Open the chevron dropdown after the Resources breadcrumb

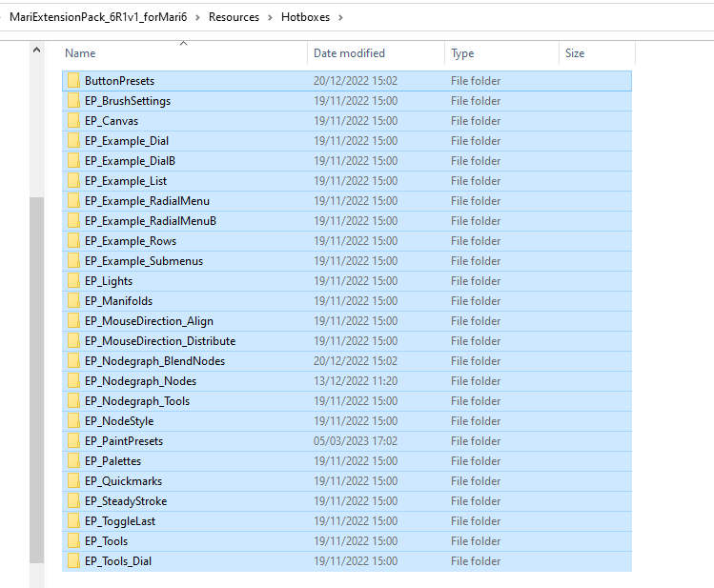[x=270, y=17]
